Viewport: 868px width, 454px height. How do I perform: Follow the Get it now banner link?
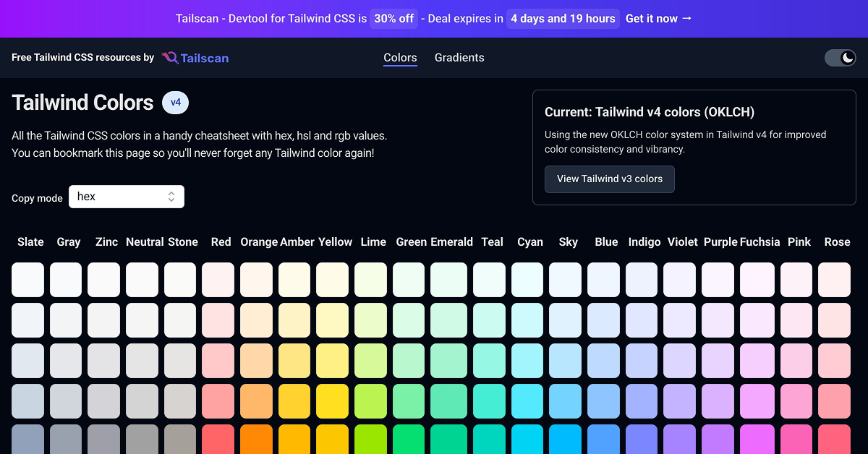click(x=658, y=18)
